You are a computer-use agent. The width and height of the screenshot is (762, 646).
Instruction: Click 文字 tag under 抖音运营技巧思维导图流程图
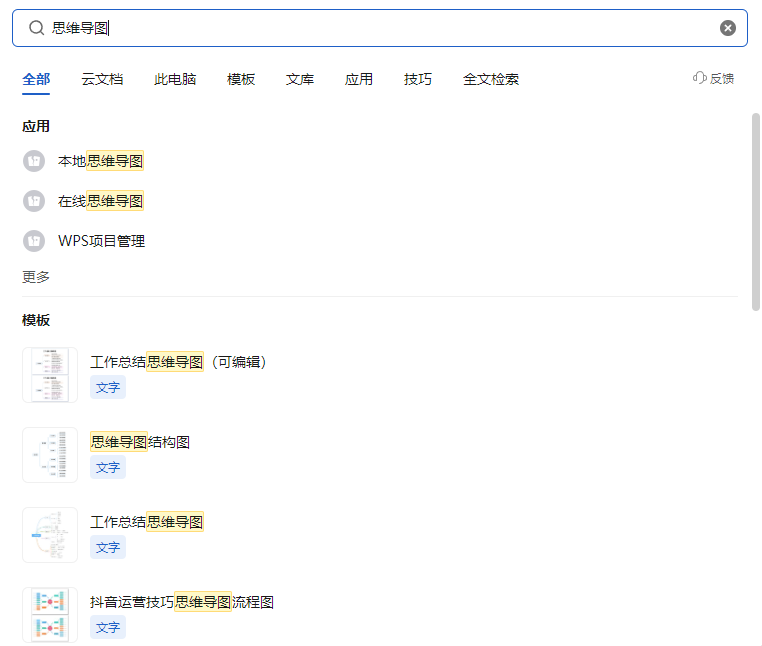click(108, 628)
